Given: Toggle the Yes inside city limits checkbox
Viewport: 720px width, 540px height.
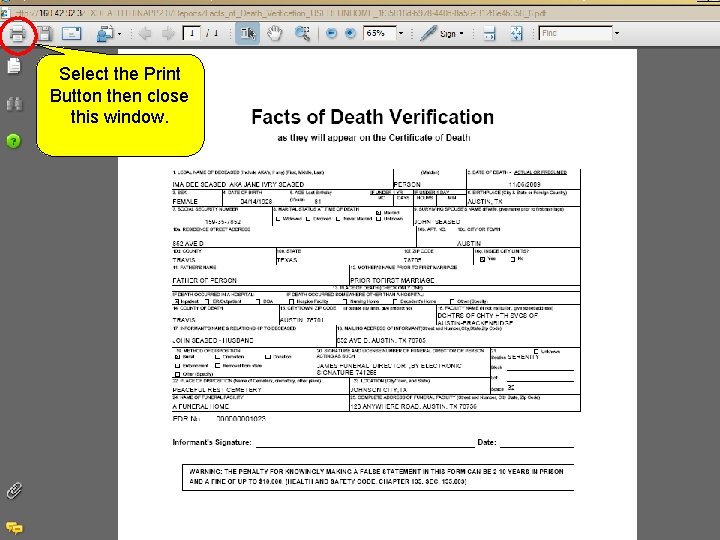Looking at the screenshot, I should click(482, 259).
